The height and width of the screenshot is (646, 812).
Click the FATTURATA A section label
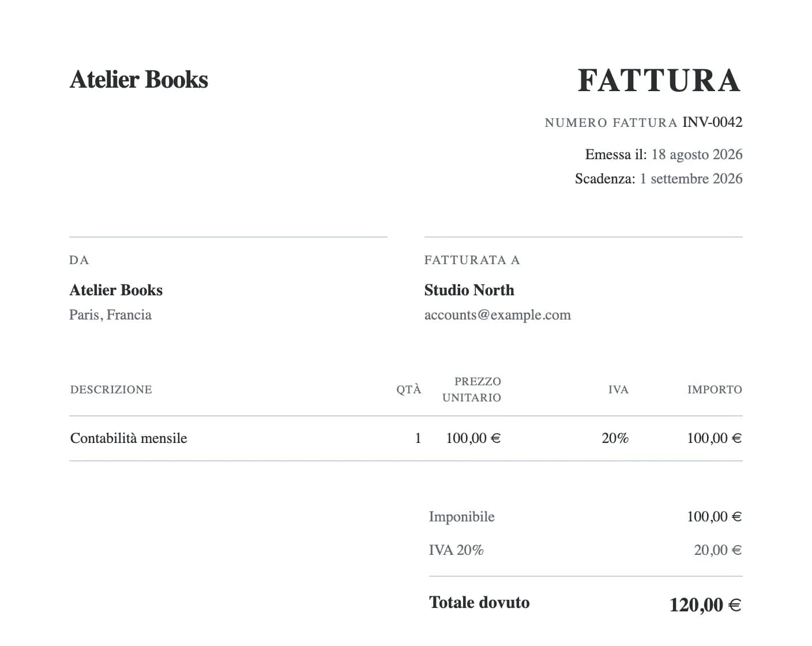tap(472, 260)
